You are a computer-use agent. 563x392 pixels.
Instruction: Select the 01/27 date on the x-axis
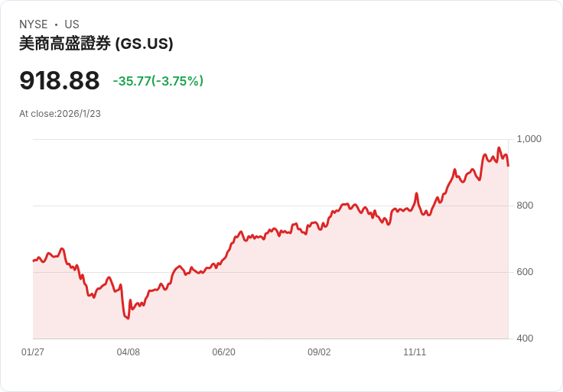pos(33,352)
